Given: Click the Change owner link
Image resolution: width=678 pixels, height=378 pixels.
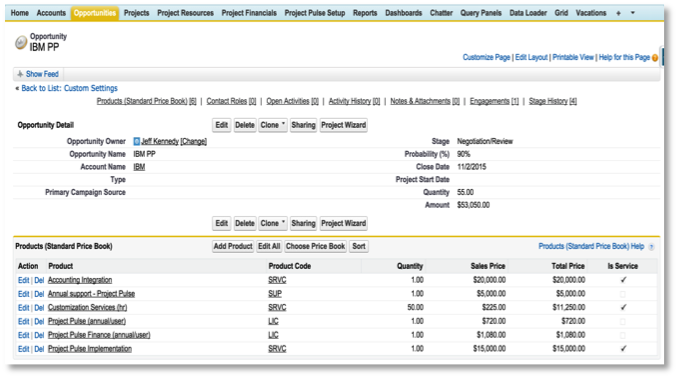Looking at the screenshot, I should [193, 141].
